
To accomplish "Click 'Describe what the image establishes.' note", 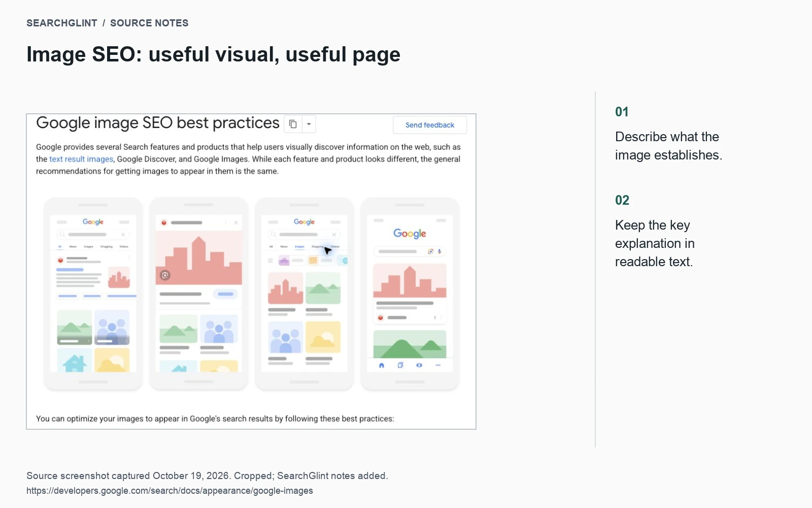I will [x=668, y=146].
